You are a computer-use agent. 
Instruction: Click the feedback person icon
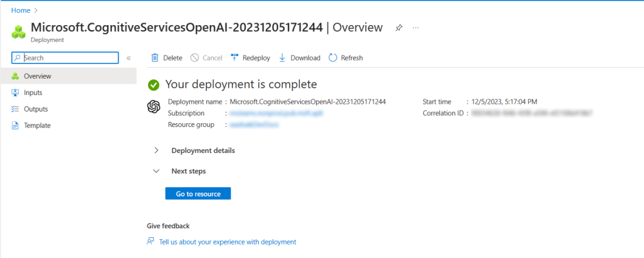click(x=151, y=241)
